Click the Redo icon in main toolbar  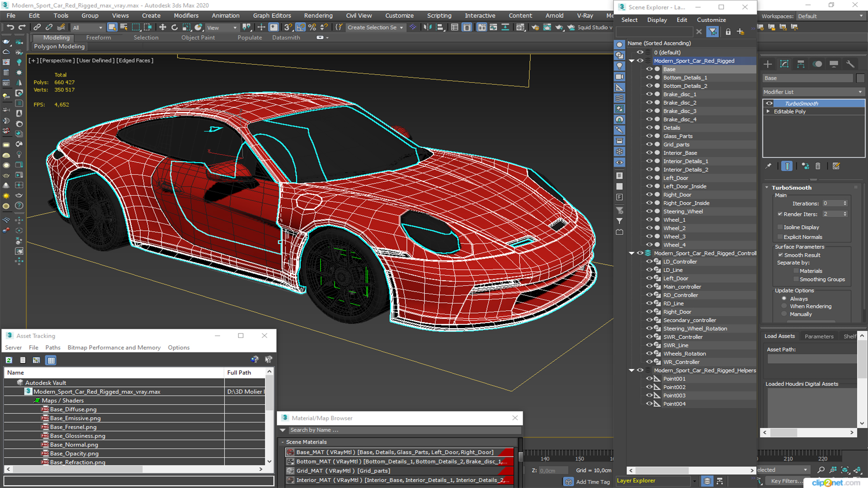[22, 28]
